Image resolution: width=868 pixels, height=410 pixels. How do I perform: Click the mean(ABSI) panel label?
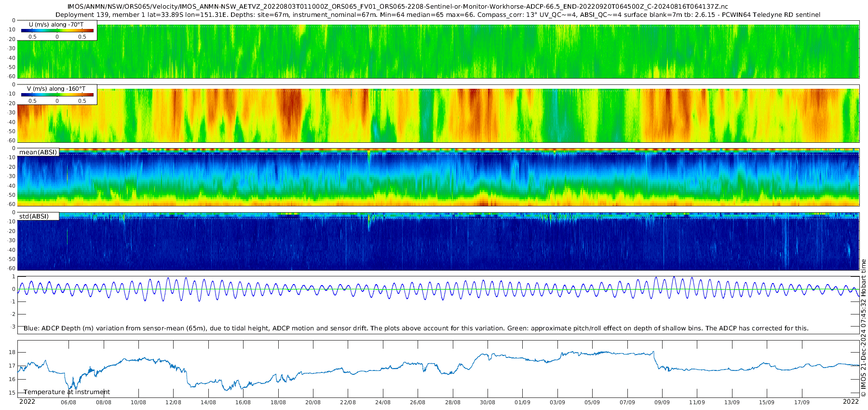point(38,152)
